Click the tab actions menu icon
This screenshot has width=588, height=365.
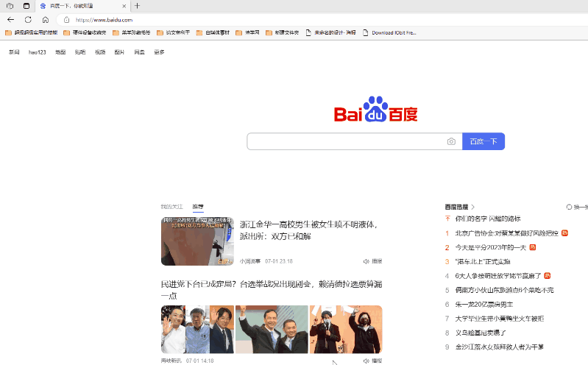(x=26, y=6)
